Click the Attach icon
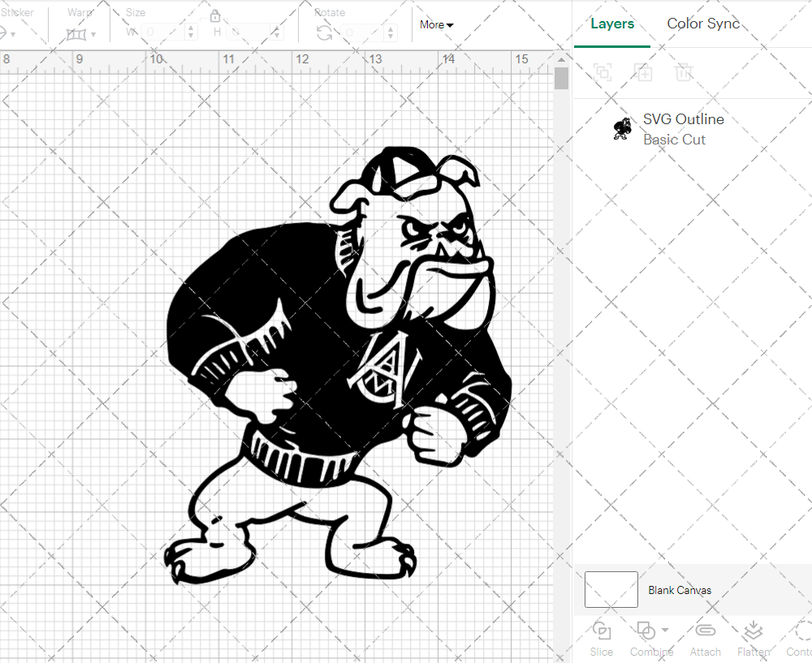 pyautogui.click(x=705, y=639)
